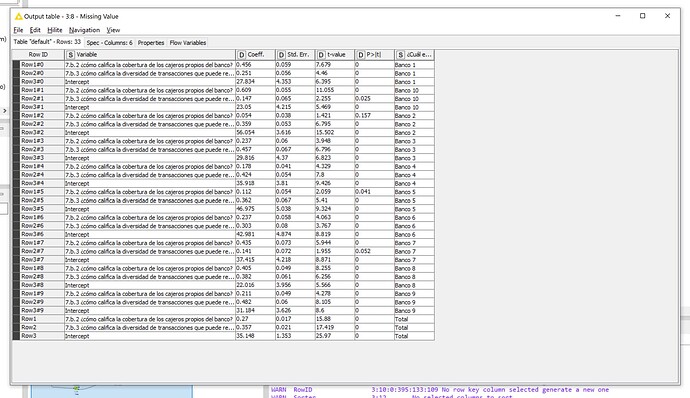This screenshot has height=398, width=690.
Task: Click the t-value column header
Action: point(335,55)
